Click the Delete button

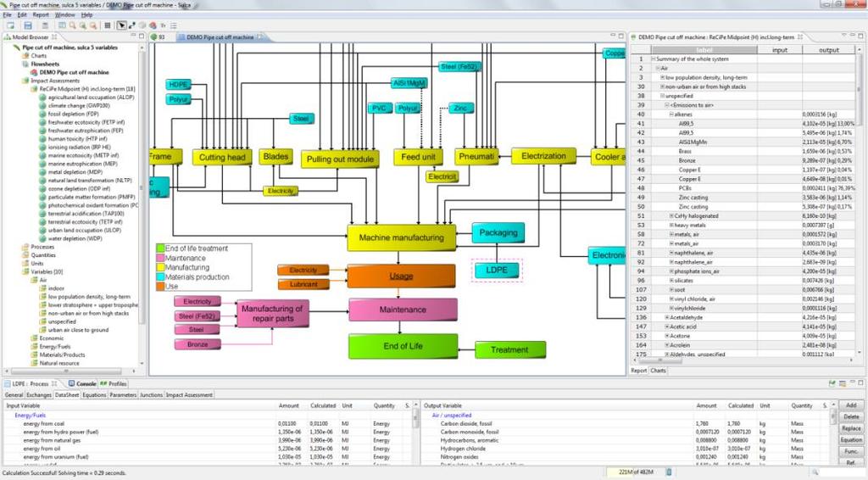[x=851, y=417]
